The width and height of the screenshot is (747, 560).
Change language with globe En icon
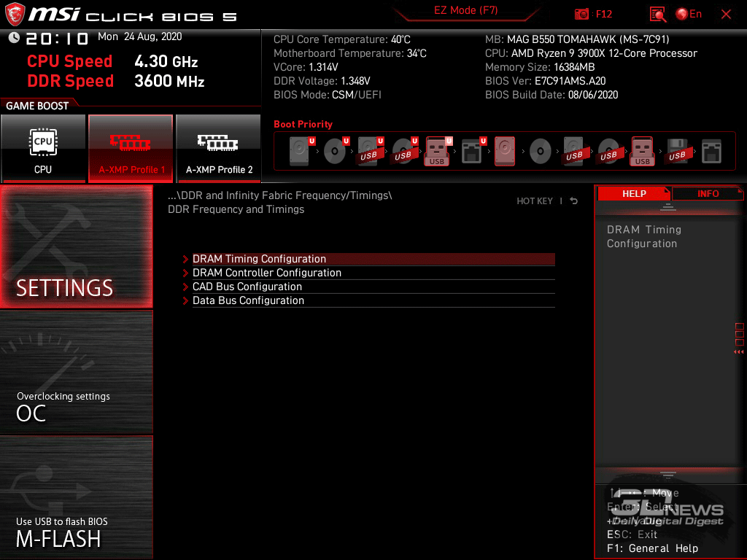coord(689,14)
